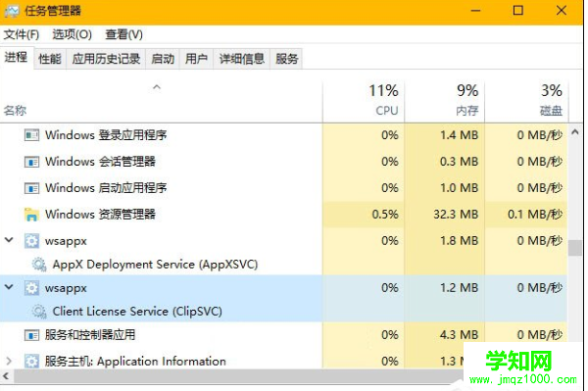Click the Windows 登录应用程序 process icon
The image size is (588, 391).
click(31, 135)
